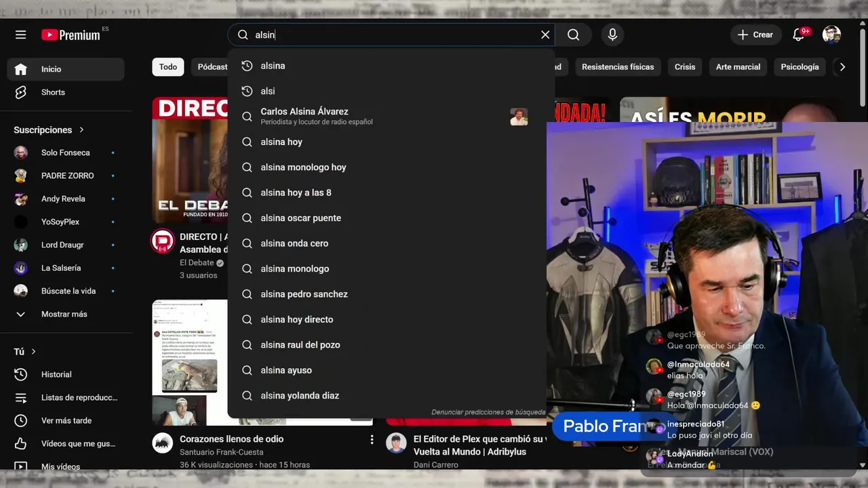
Task: Click inside the search field
Action: (x=392, y=35)
